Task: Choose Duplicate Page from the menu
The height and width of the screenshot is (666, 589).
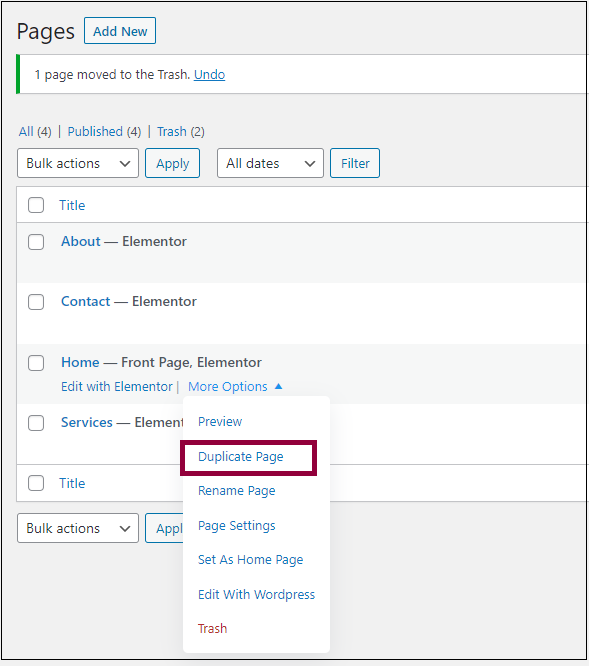Action: (241, 457)
